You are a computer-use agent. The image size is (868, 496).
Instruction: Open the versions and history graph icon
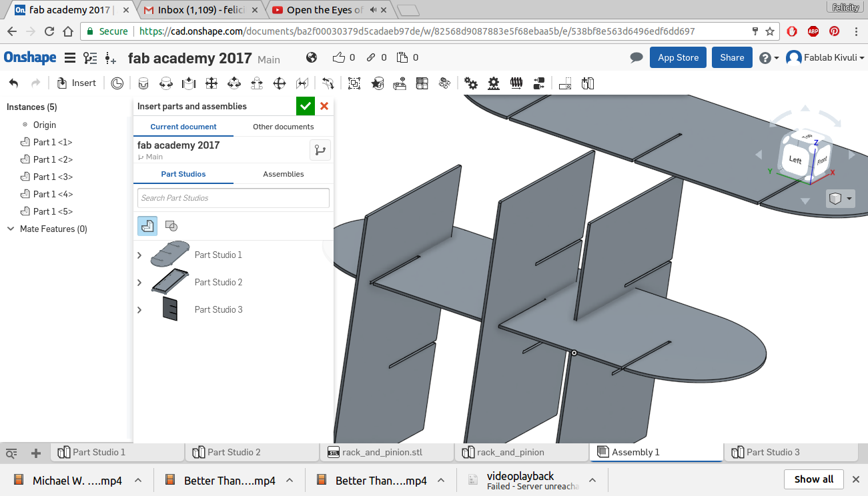[90, 58]
